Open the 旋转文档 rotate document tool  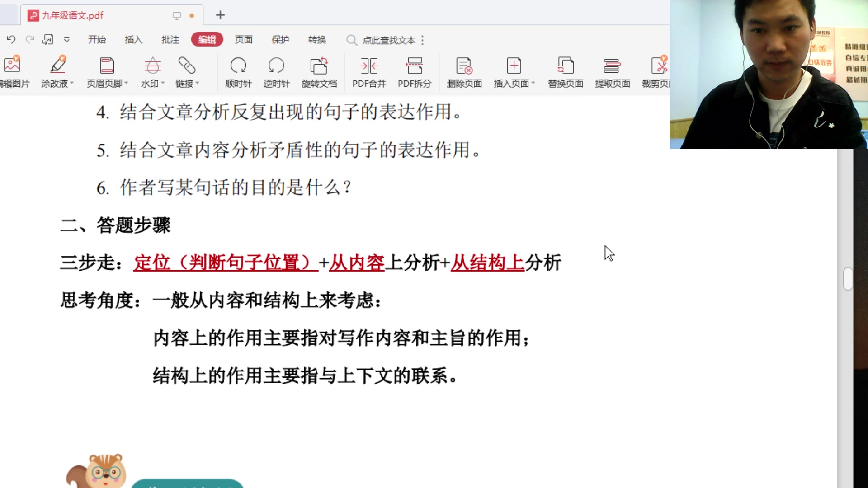(x=319, y=71)
